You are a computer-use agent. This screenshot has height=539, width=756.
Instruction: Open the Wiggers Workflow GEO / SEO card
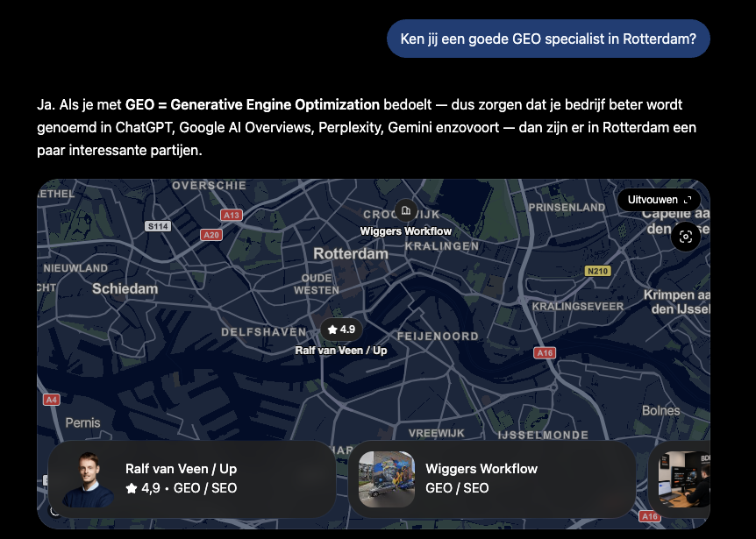(x=492, y=479)
